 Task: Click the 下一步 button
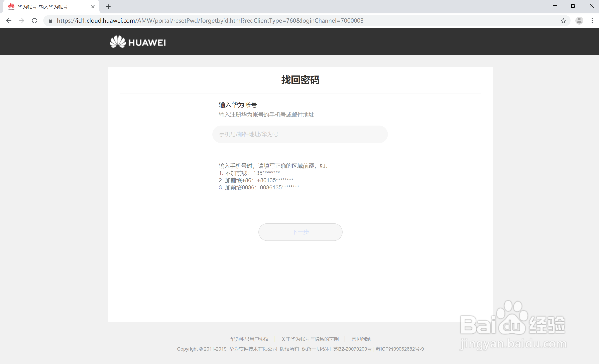(x=300, y=232)
